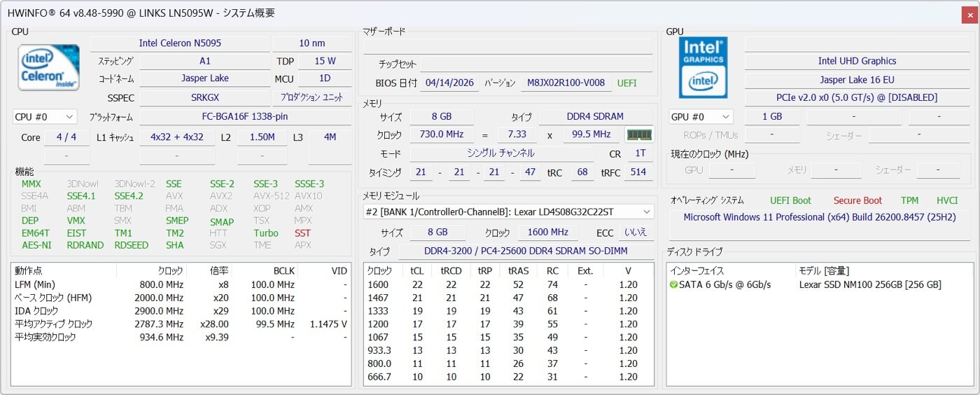Click the HVCI status label
The height and width of the screenshot is (395, 980).
947,200
